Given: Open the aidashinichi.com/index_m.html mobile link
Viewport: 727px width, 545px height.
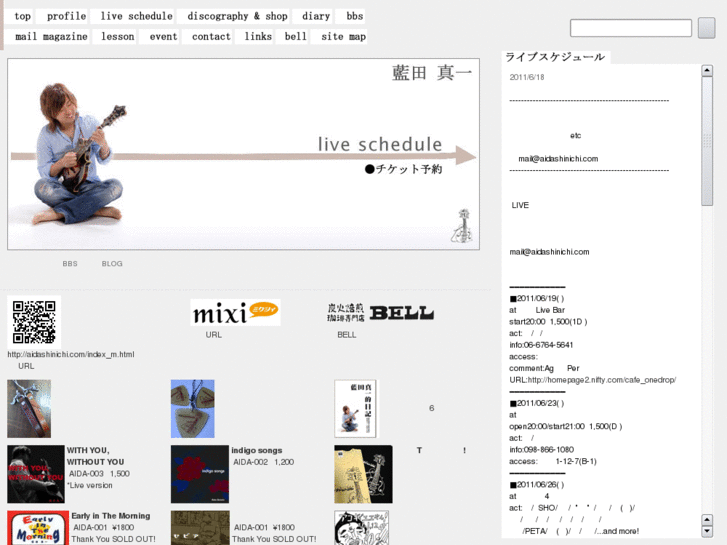Looking at the screenshot, I should coord(71,354).
